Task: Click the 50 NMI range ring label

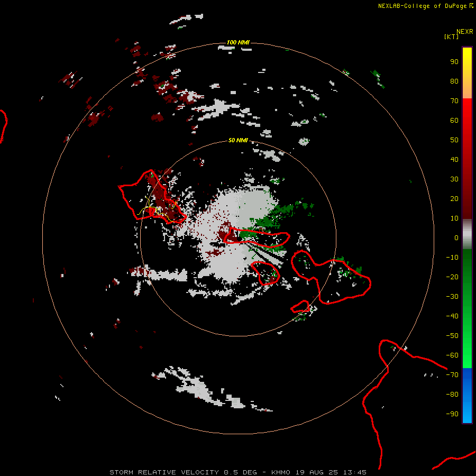Action: coord(238,140)
